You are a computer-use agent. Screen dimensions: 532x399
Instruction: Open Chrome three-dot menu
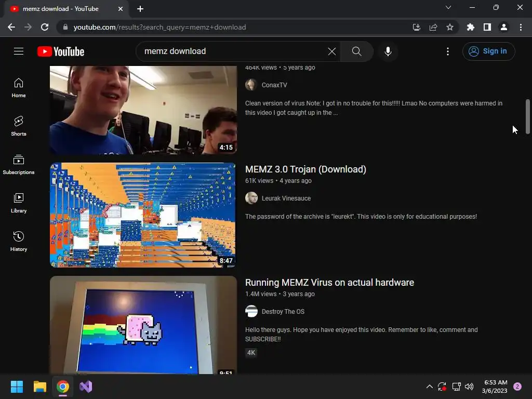click(521, 27)
